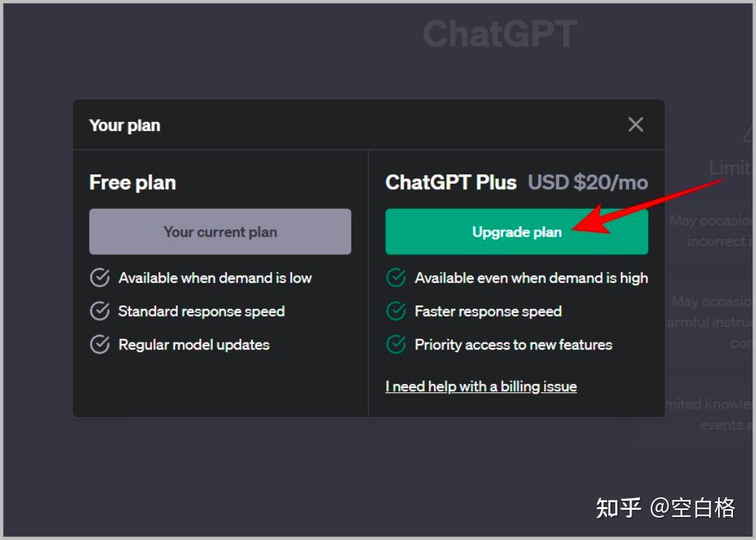Click the USD $20/mo price label

(x=587, y=183)
